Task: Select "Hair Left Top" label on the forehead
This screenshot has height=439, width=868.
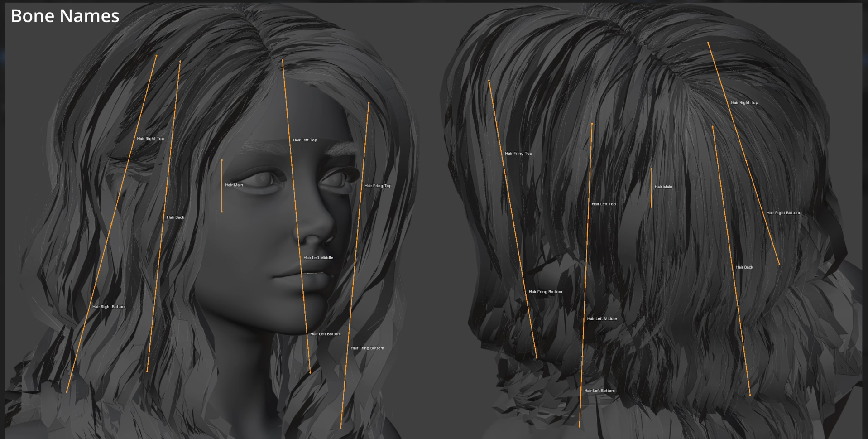Action: pyautogui.click(x=305, y=140)
